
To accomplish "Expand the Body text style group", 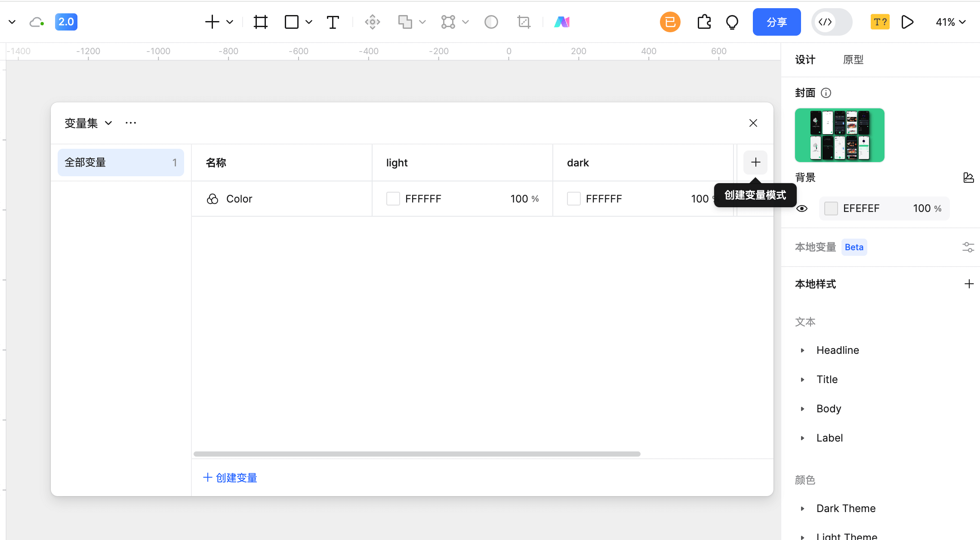I will [802, 409].
